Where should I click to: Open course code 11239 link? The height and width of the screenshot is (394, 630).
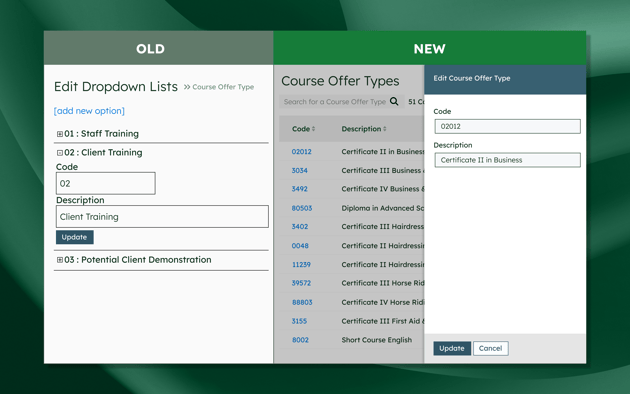tap(301, 264)
